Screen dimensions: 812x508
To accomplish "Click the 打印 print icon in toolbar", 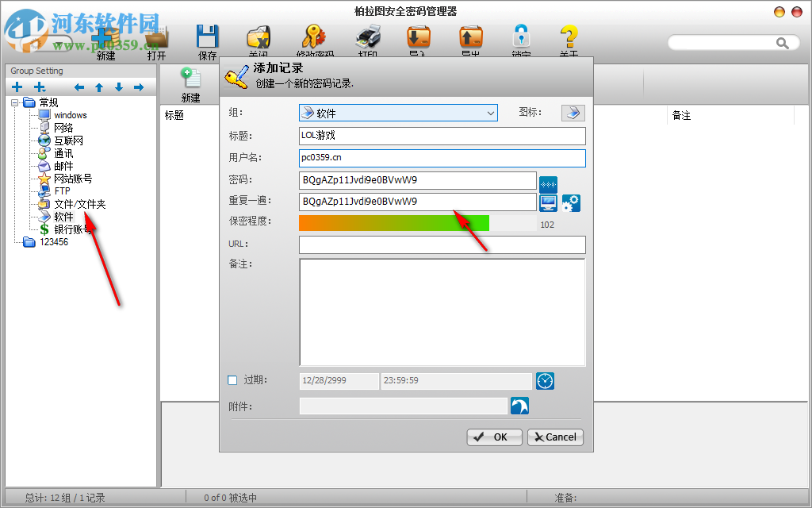I will coord(366,36).
